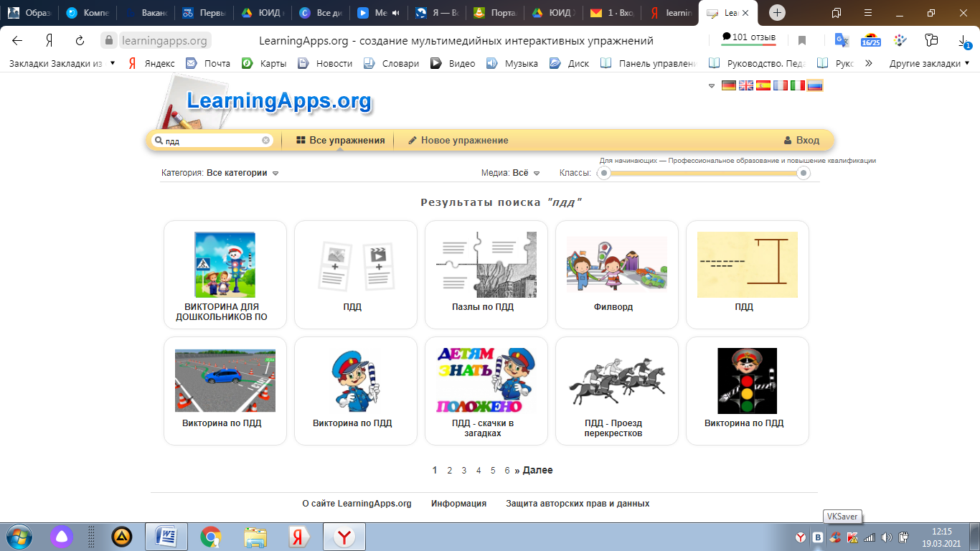Click the bookmark icon in the address bar
The height and width of the screenshot is (551, 980).
click(x=802, y=41)
